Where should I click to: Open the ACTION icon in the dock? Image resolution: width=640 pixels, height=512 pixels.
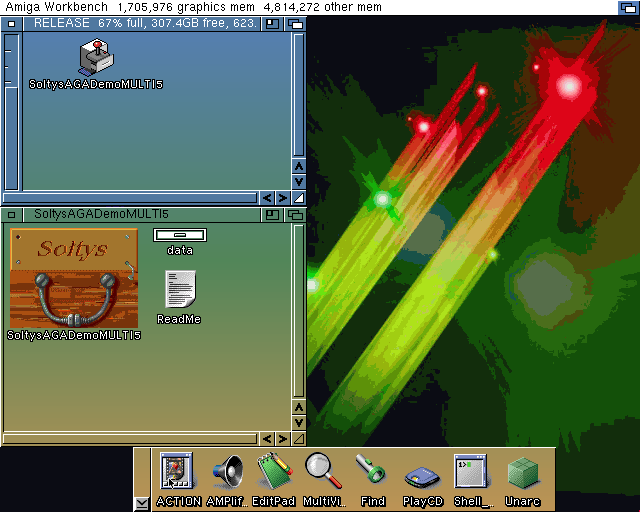click(177, 471)
